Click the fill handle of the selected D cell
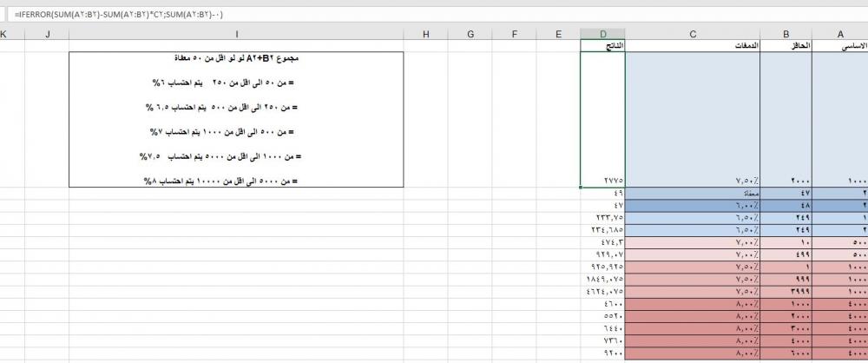The width and height of the screenshot is (868, 363). tap(581, 187)
